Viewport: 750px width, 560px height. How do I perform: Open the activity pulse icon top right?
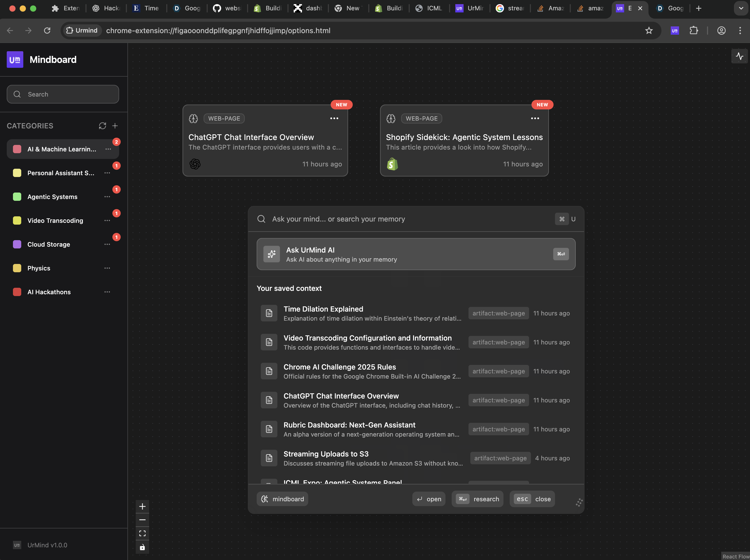coord(739,56)
